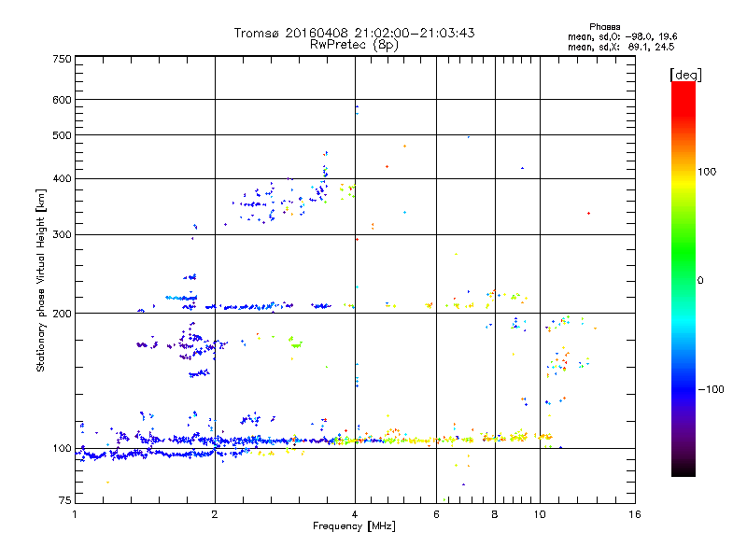Click the x-axis tick label '2'

[215, 514]
